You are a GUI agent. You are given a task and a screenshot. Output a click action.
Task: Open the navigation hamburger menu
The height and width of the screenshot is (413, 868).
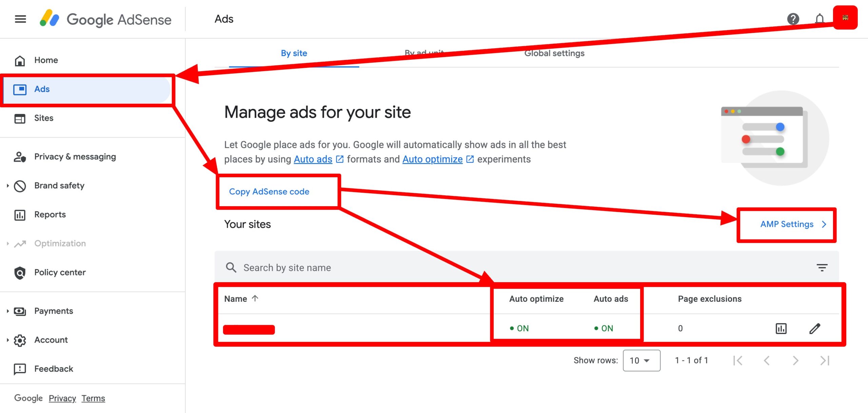(21, 19)
